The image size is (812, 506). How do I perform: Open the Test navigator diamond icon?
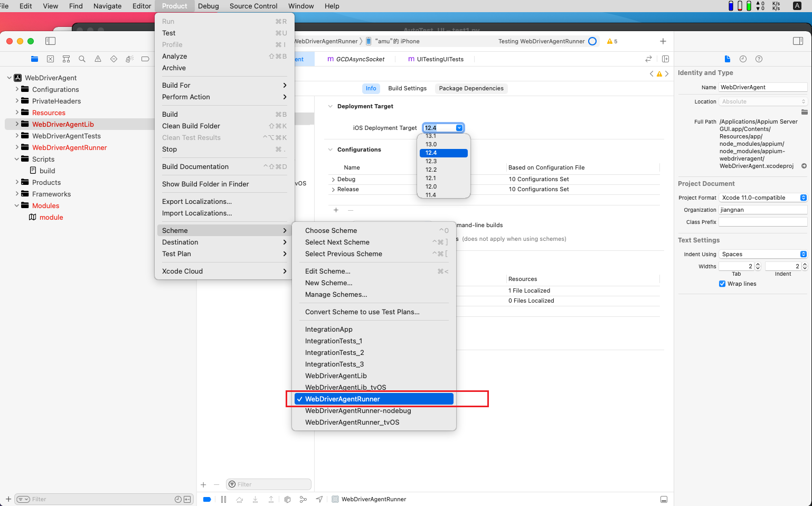coord(114,59)
